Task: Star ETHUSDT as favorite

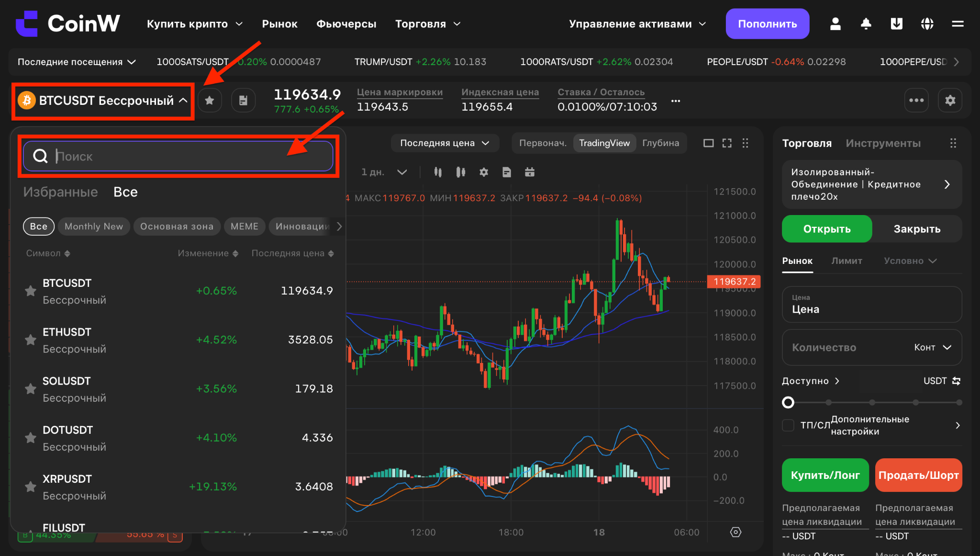Action: [31, 340]
